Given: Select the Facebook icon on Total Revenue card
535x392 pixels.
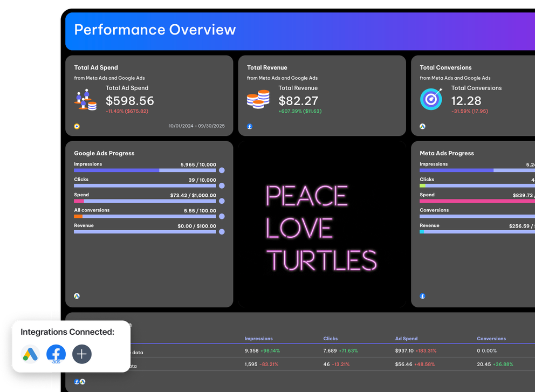Looking at the screenshot, I should pos(250,126).
